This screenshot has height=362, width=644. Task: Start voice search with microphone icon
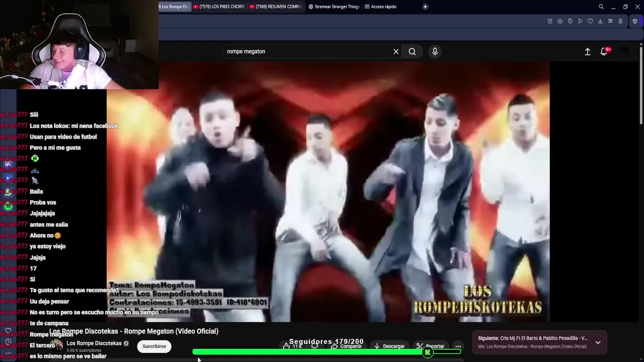435,51
